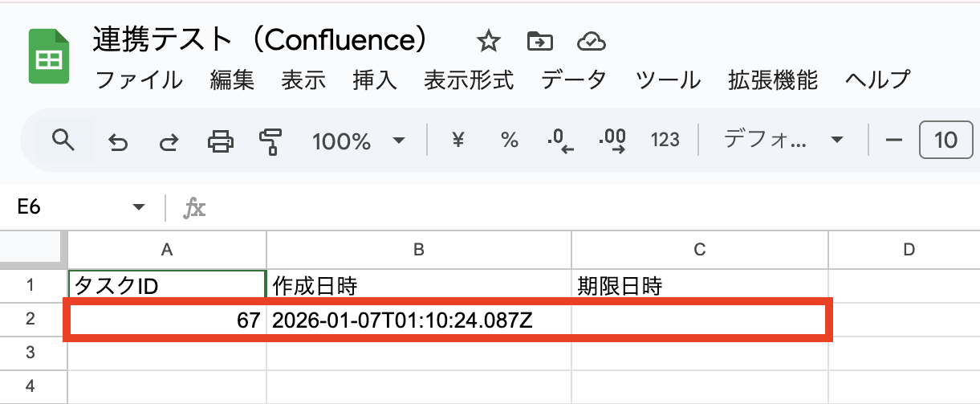
Task: Open the Name Box dropdown arrow
Action: click(x=138, y=208)
